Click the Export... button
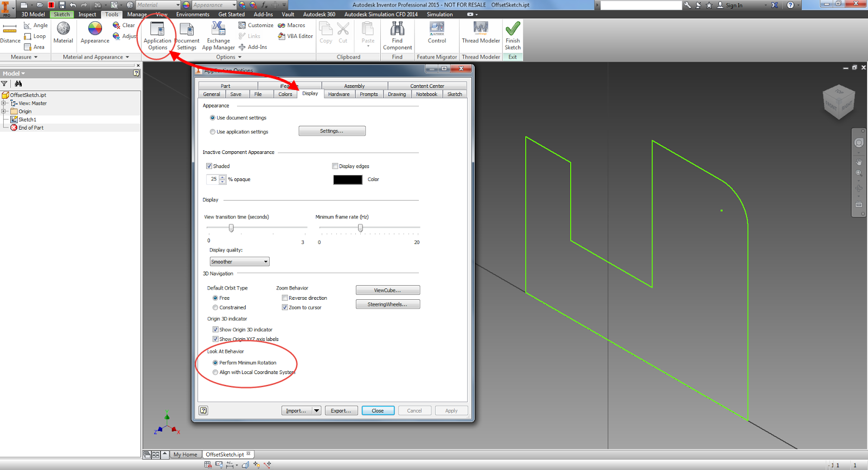 (341, 410)
